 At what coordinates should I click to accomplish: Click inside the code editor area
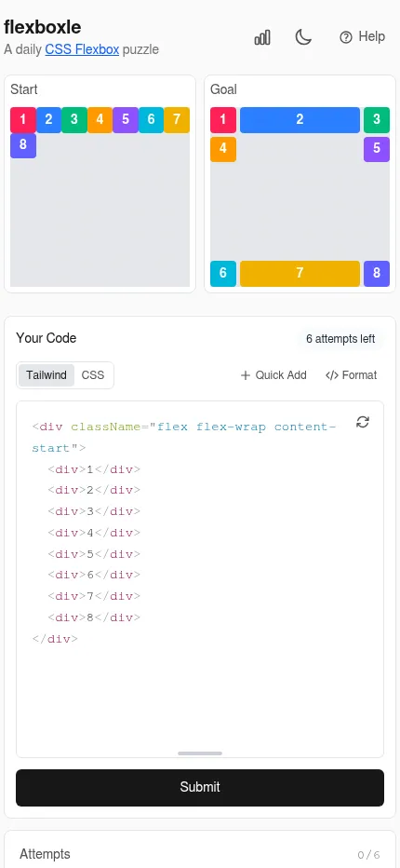(200, 579)
